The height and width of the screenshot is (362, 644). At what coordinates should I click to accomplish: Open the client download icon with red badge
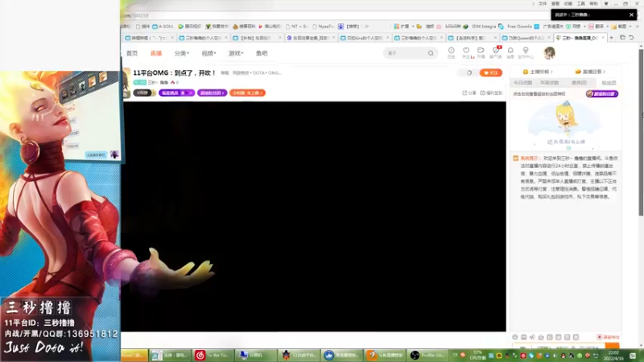tap(496, 52)
